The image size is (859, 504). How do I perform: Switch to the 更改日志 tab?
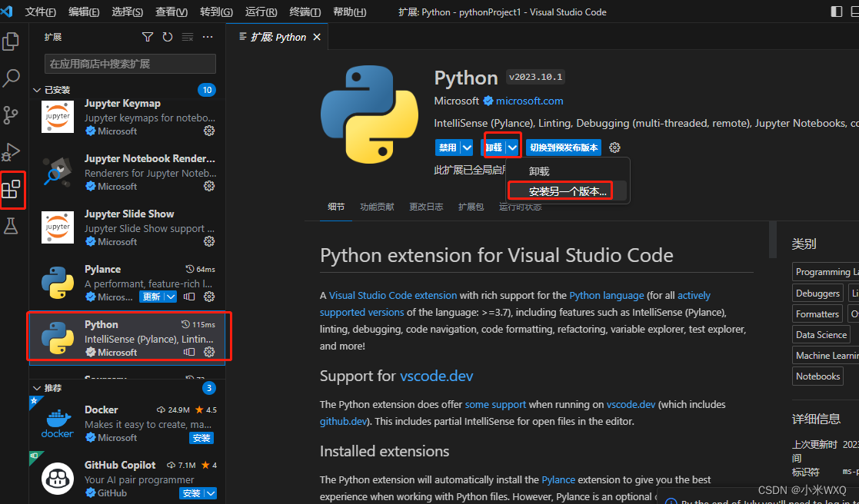tap(426, 207)
